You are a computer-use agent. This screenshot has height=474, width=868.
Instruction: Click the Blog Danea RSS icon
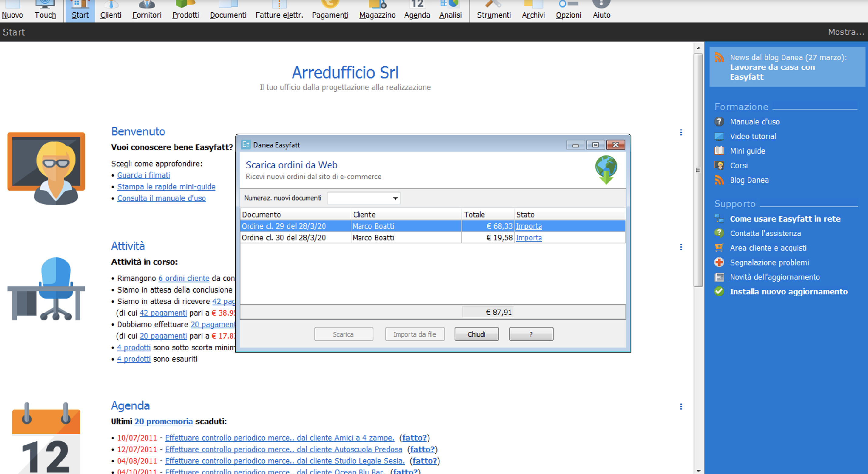point(719,180)
